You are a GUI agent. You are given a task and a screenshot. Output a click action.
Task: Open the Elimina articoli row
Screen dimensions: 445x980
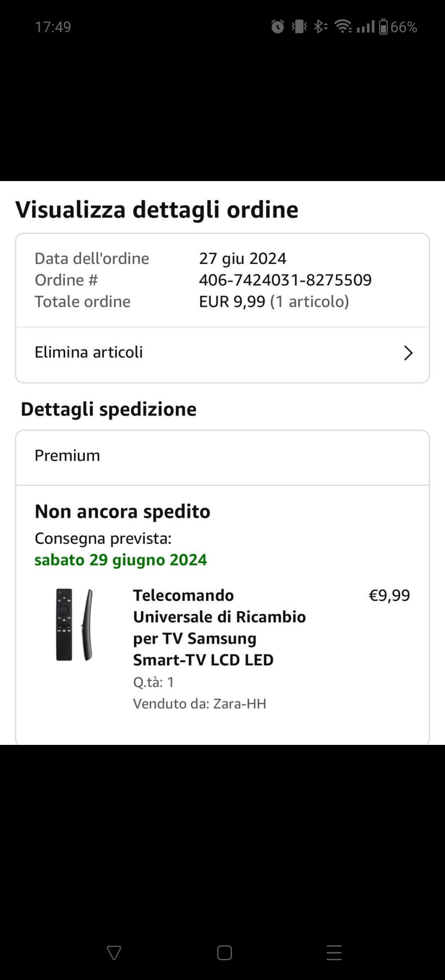coord(222,353)
